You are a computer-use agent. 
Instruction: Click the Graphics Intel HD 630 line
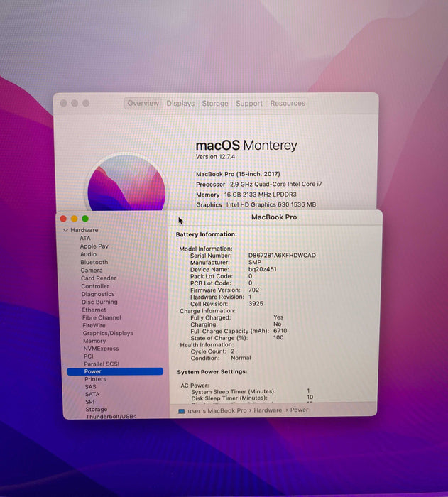(256, 204)
